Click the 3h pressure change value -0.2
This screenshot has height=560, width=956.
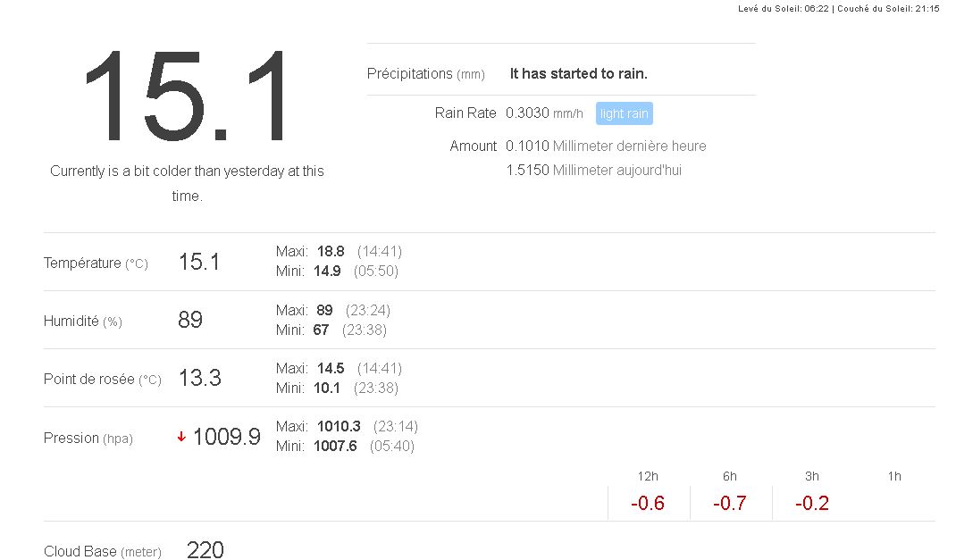(812, 503)
